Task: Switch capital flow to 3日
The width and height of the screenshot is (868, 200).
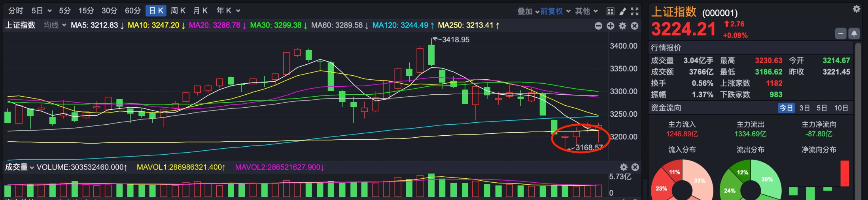Action: click(804, 108)
